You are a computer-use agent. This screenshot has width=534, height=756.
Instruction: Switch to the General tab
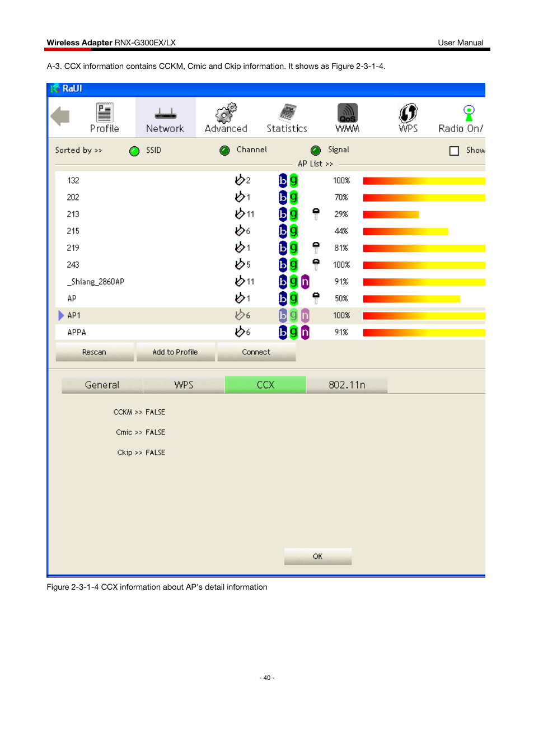[102, 385]
